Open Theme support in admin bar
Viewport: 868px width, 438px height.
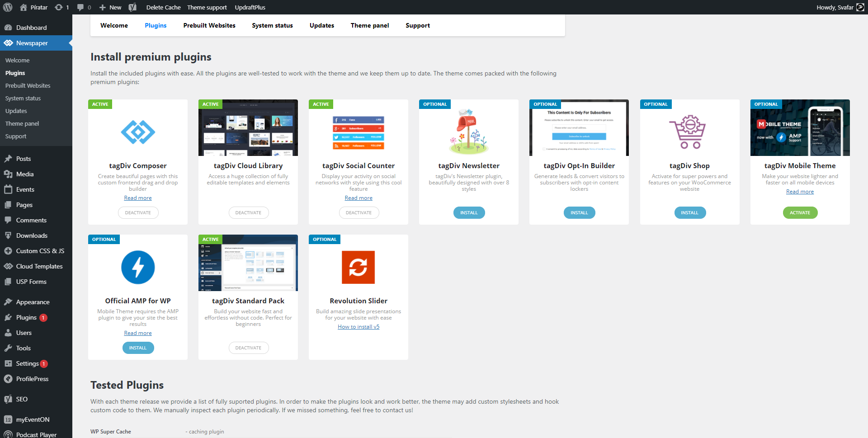pos(207,7)
